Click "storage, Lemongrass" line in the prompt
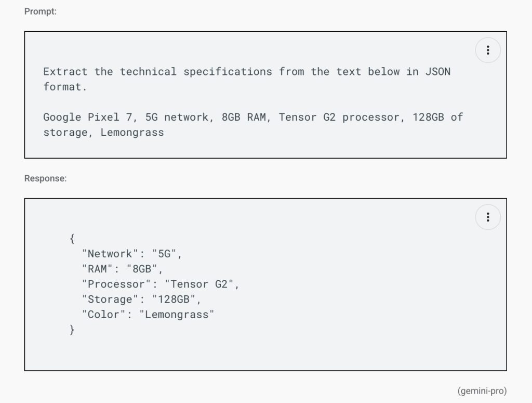 (x=103, y=133)
